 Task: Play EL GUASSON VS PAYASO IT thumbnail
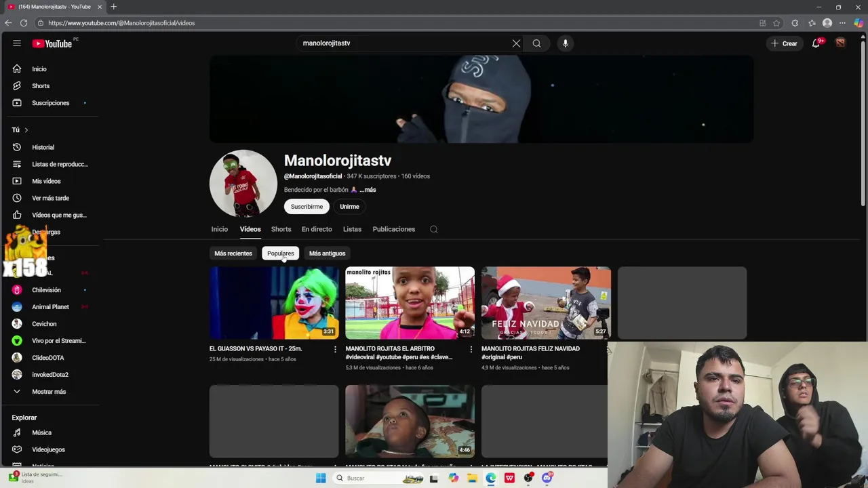[274, 303]
